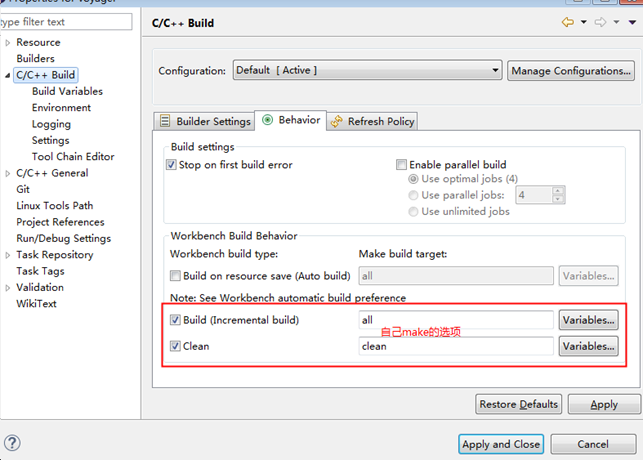Collapse the C/C++ Build tree node
This screenshot has height=460, width=643.
(7, 75)
